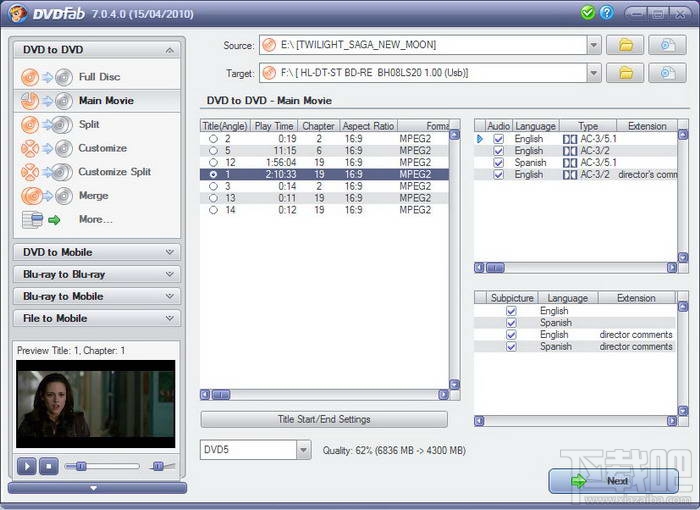The image size is (700, 510).
Task: Stop the preview video
Action: (x=49, y=466)
